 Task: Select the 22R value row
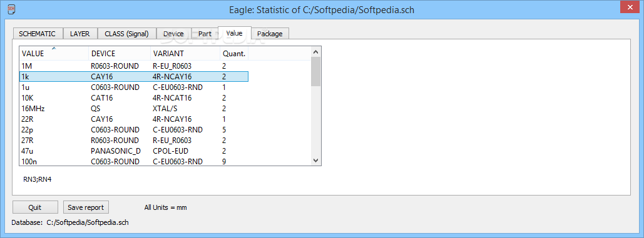pos(134,119)
